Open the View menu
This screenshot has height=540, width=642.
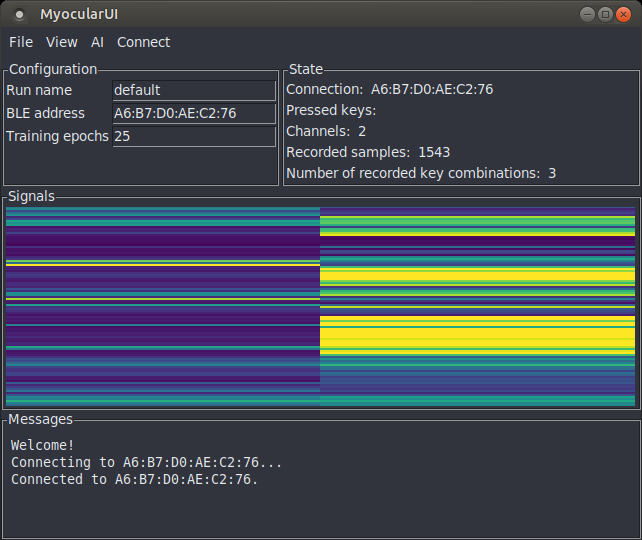pyautogui.click(x=61, y=42)
